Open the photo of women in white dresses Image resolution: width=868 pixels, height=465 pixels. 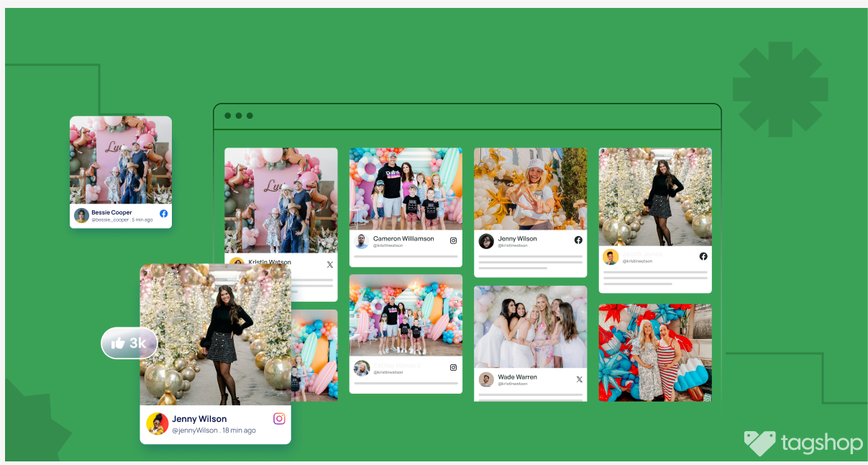pos(530,327)
